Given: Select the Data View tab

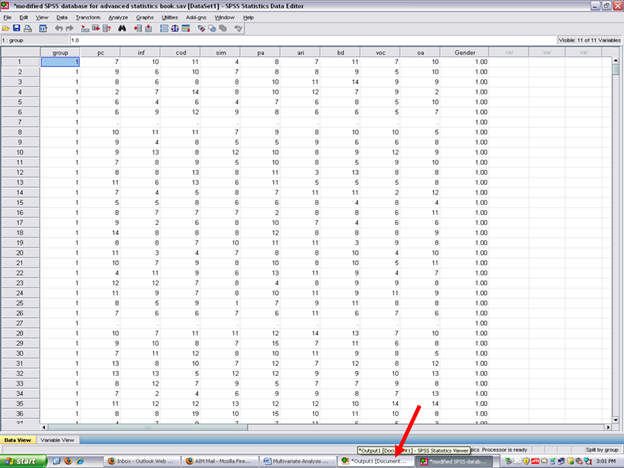Looking at the screenshot, I should [19, 439].
